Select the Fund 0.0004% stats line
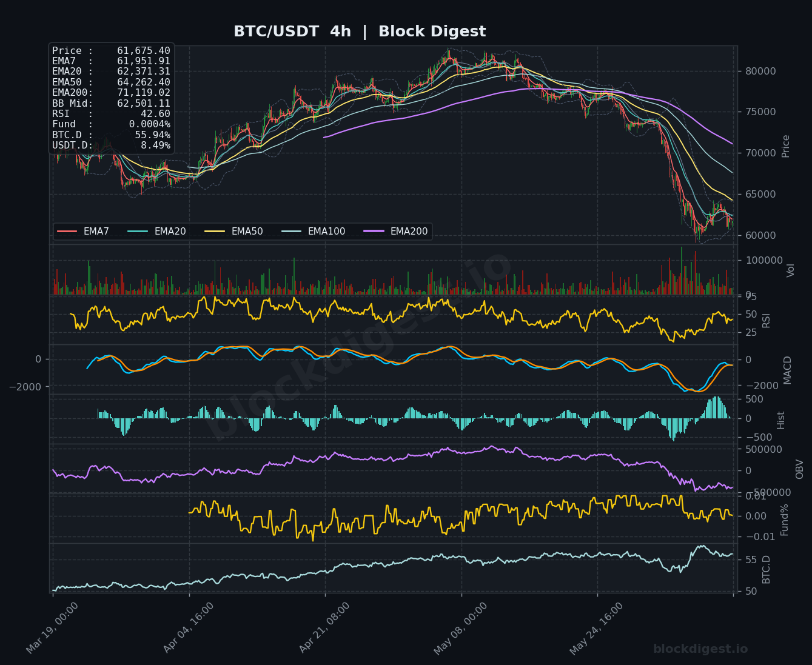The height and width of the screenshot is (665, 812). (x=111, y=124)
